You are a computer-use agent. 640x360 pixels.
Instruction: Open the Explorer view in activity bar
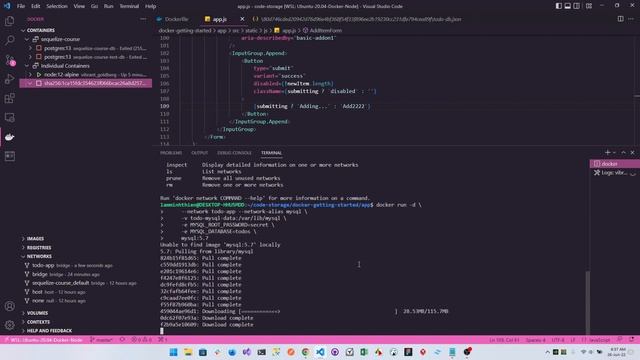[x=9, y=21]
